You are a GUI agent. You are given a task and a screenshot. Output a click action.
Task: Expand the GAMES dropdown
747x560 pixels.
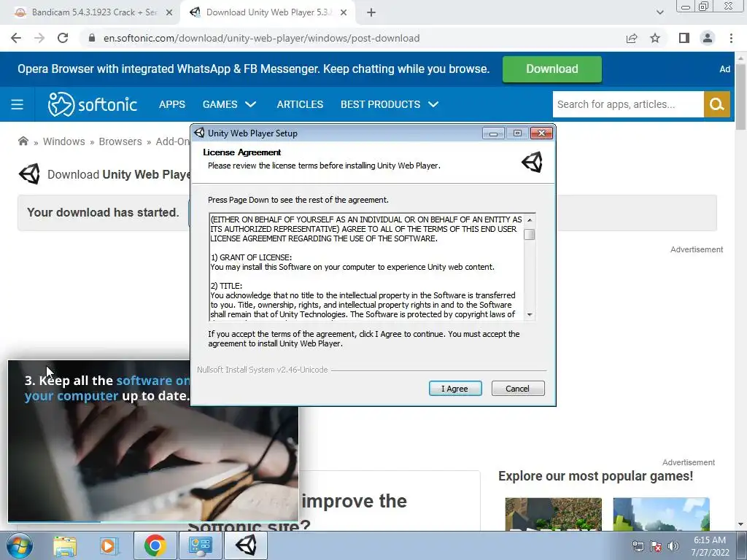pos(229,104)
